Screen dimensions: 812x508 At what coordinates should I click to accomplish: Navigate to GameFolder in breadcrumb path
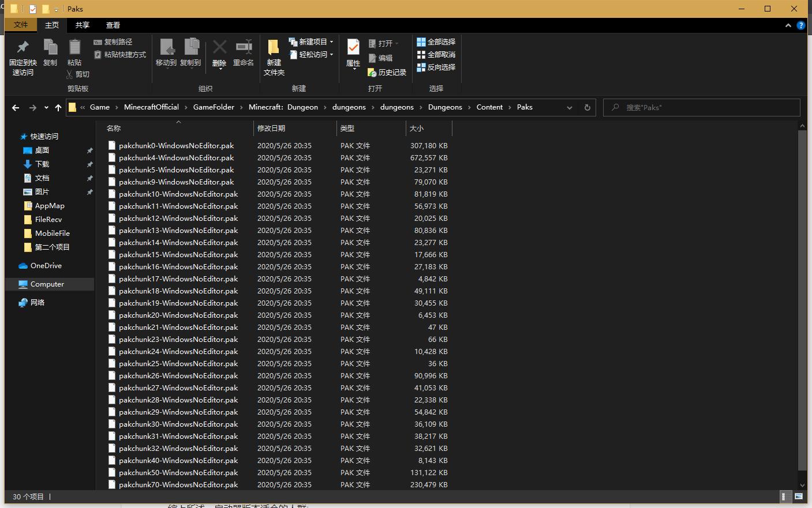(x=214, y=107)
